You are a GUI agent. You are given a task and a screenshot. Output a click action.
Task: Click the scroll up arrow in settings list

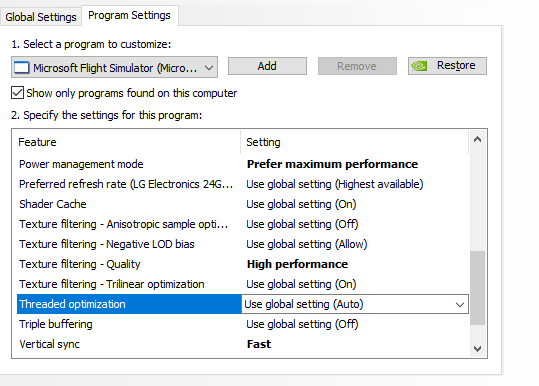tap(477, 140)
